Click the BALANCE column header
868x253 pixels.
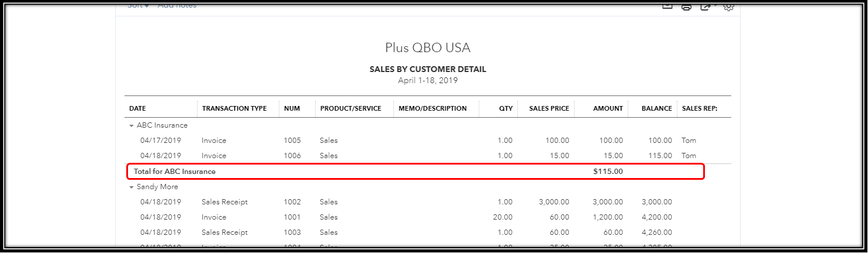pos(656,108)
